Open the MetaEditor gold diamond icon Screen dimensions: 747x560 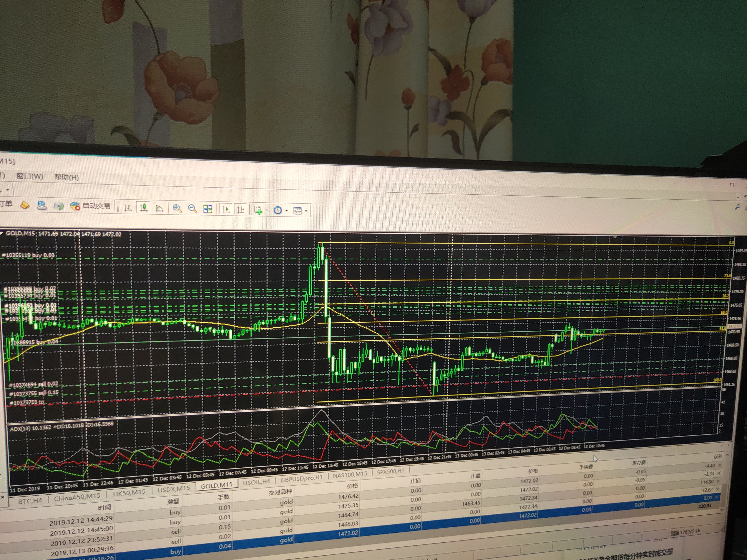[x=25, y=205]
